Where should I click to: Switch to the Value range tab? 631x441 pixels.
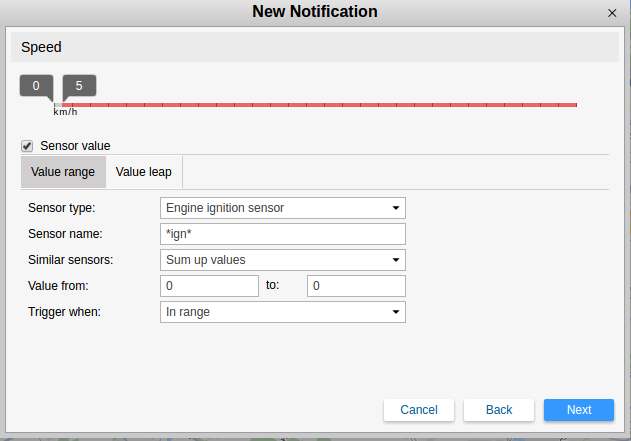63,172
